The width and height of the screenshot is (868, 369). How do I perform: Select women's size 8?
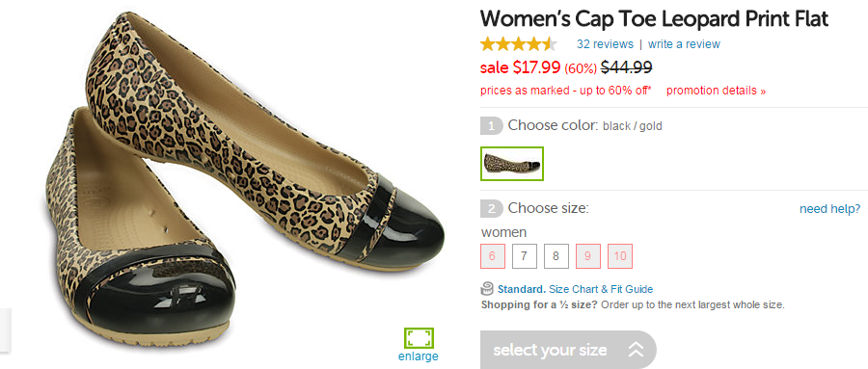556,256
